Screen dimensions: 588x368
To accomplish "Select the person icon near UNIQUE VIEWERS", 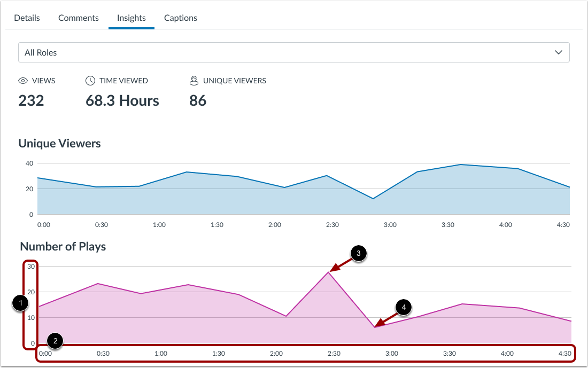I will tap(194, 80).
